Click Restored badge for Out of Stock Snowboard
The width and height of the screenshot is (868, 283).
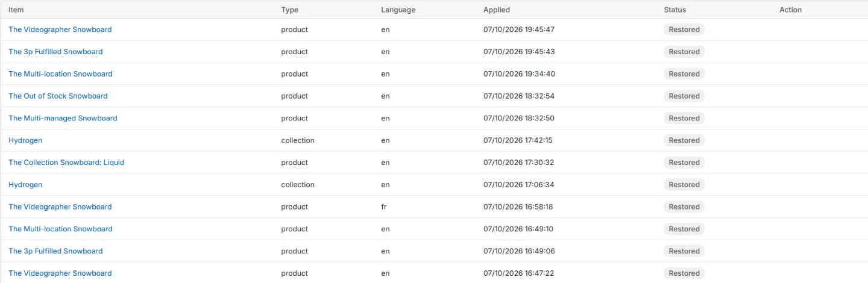(x=684, y=96)
